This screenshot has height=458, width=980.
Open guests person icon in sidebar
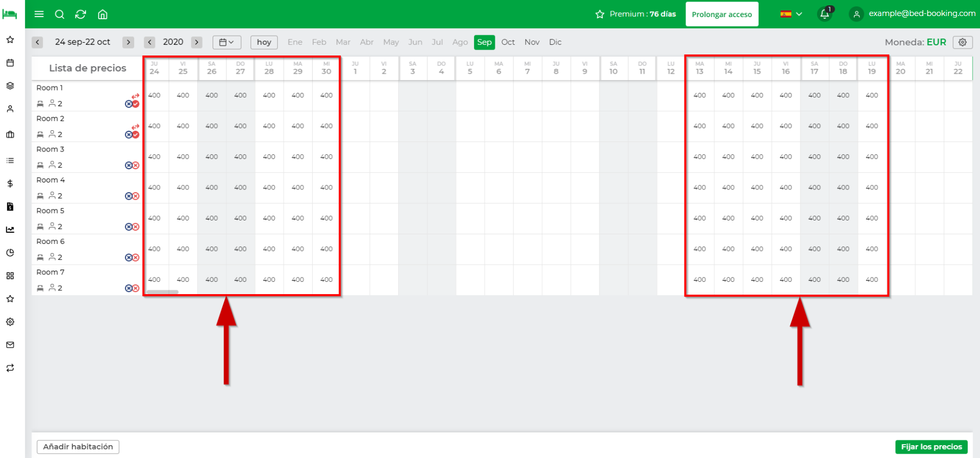click(10, 109)
